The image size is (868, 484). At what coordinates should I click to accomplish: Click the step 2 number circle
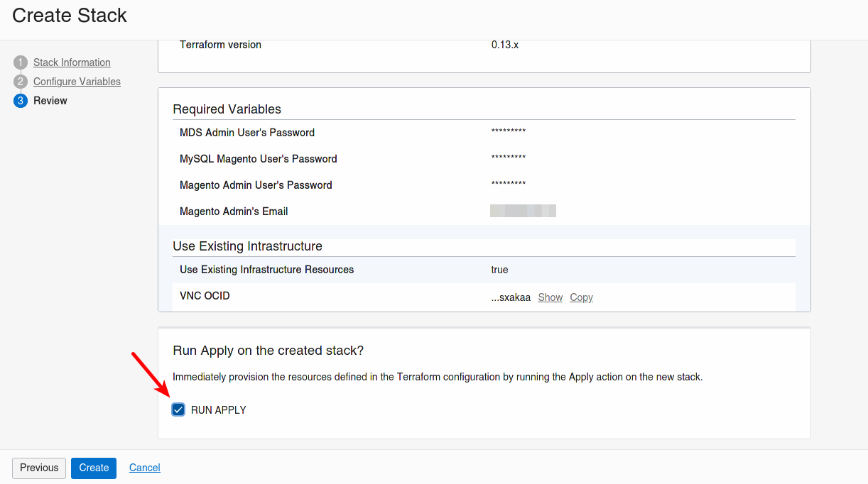tap(20, 82)
